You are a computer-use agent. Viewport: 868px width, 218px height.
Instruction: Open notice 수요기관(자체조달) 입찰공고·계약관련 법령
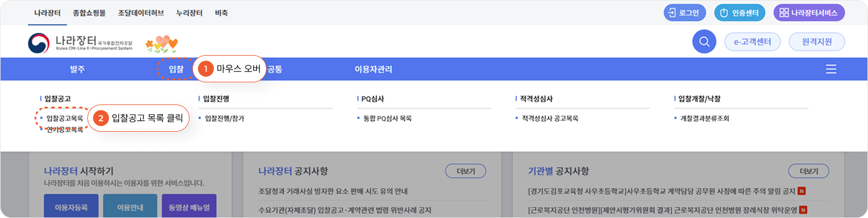[344, 210]
